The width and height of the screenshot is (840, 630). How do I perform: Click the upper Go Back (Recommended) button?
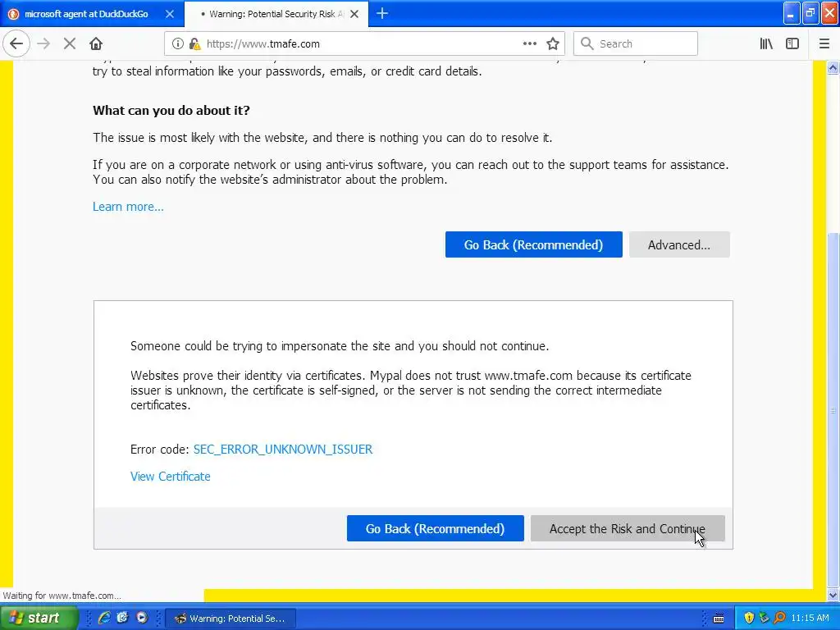[x=533, y=244]
